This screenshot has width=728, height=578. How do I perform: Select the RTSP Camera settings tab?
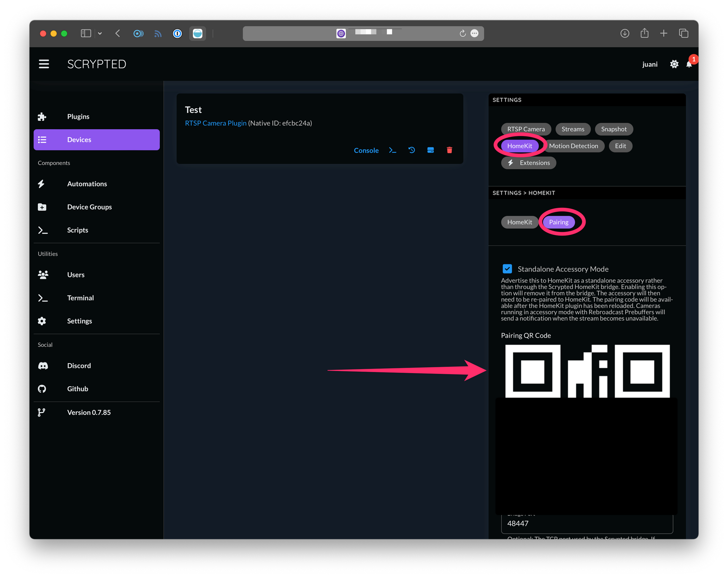pyautogui.click(x=526, y=129)
